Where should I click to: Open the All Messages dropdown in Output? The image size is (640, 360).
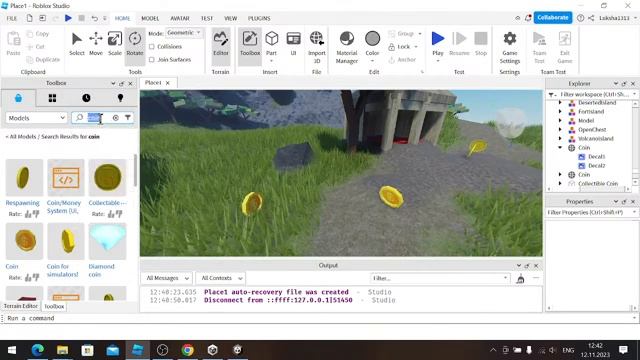(167, 278)
